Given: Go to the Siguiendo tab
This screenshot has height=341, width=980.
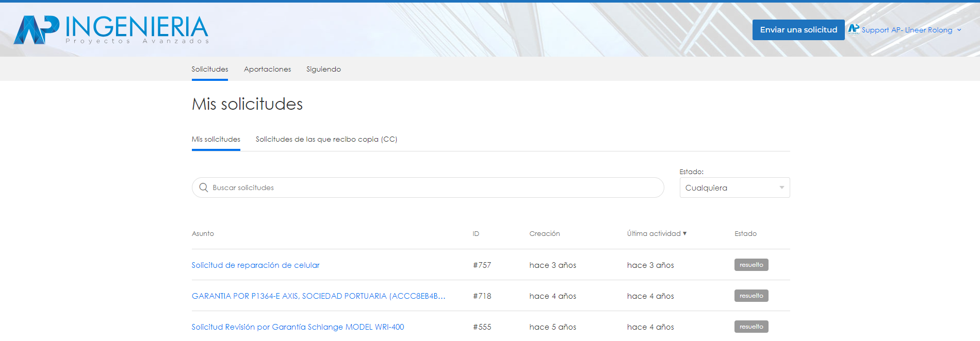Looking at the screenshot, I should [323, 69].
